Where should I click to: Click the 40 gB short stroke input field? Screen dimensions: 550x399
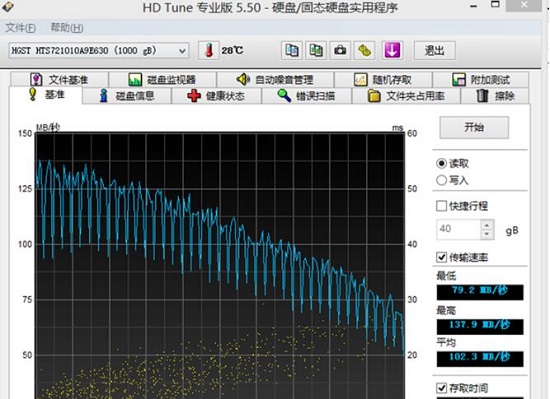point(458,230)
